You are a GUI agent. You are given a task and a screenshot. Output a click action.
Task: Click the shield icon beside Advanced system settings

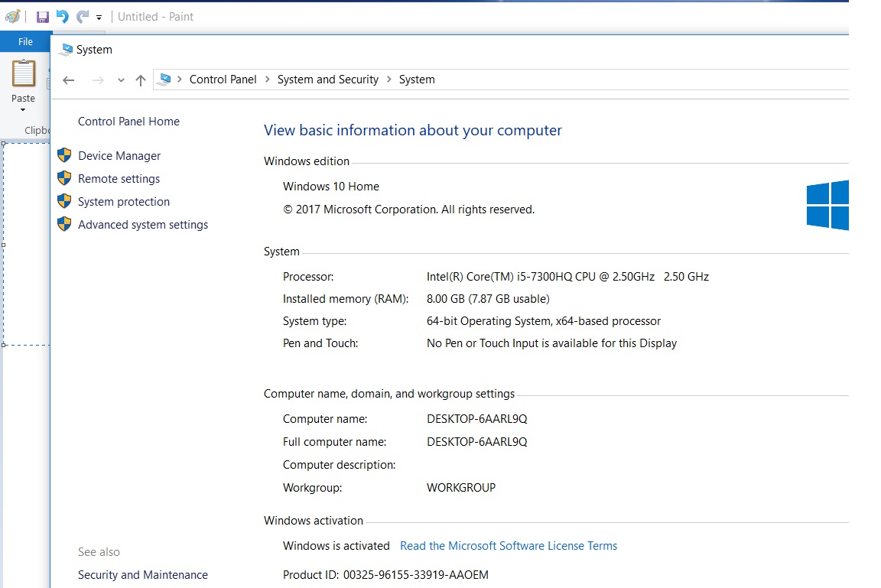click(x=64, y=224)
